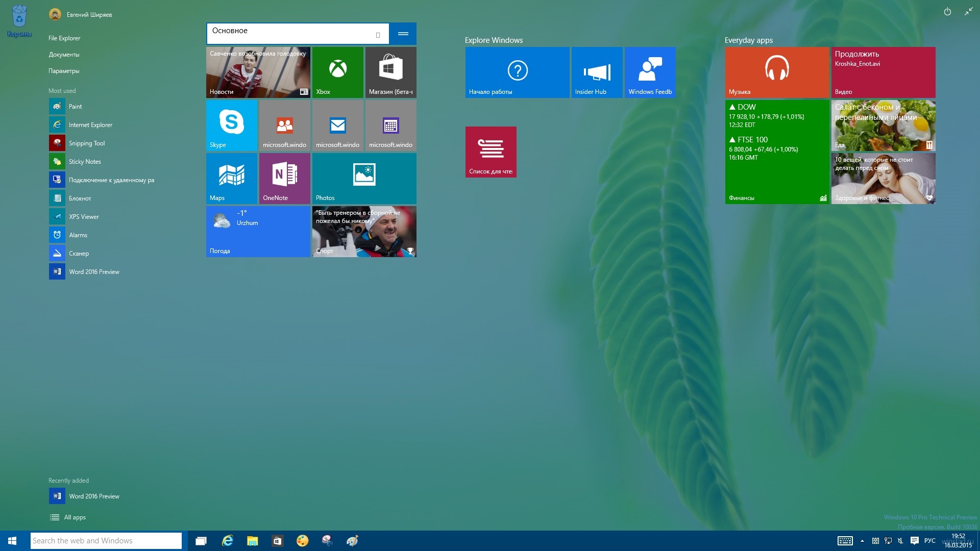Viewport: 980px width, 551px height.
Task: Click the network tray icon
Action: pyautogui.click(x=888, y=541)
